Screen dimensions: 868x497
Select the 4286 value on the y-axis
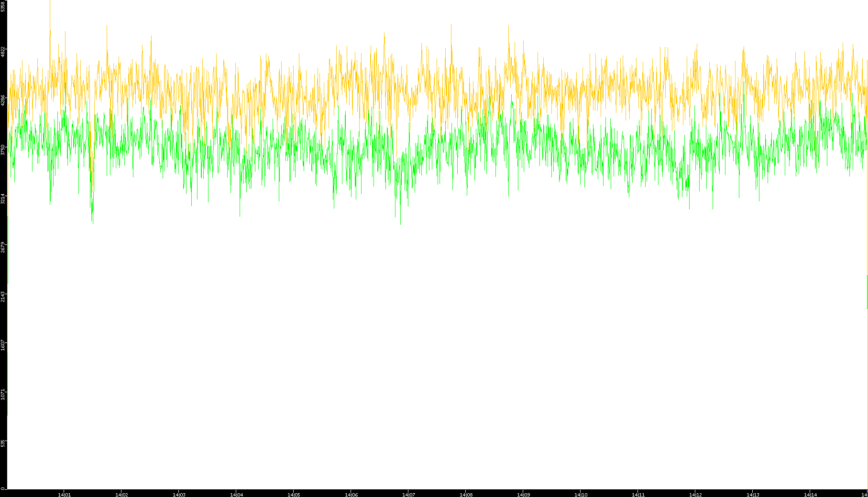[3, 100]
